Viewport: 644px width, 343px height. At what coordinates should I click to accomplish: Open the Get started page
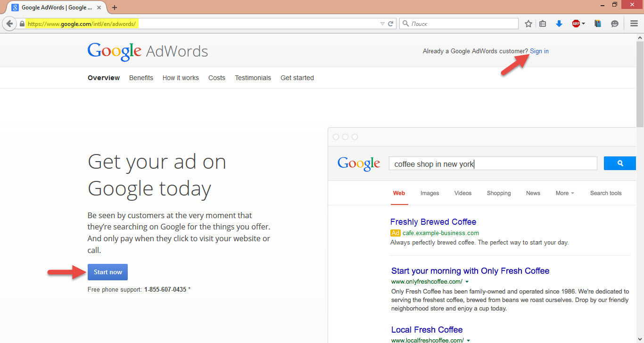pyautogui.click(x=297, y=78)
